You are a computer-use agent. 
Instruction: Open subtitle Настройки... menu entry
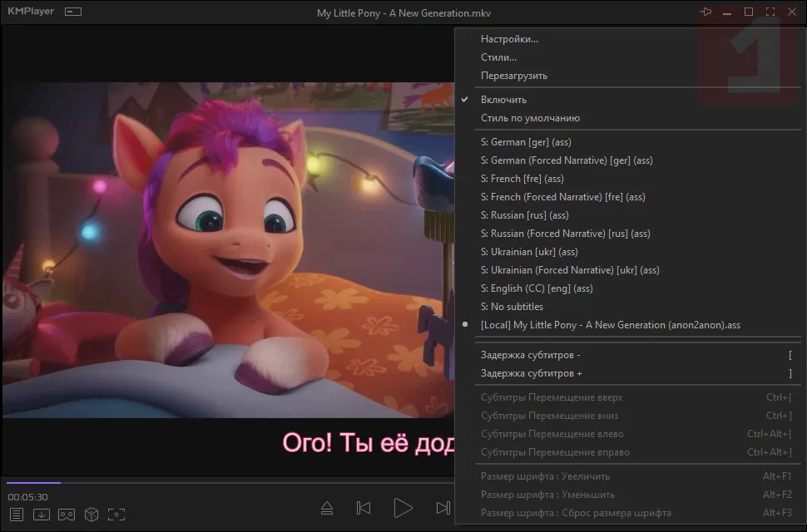628,39
